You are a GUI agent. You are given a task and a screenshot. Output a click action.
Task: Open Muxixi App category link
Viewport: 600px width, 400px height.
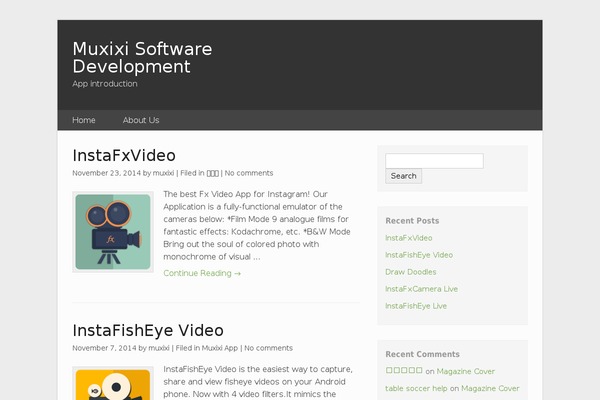point(220,348)
